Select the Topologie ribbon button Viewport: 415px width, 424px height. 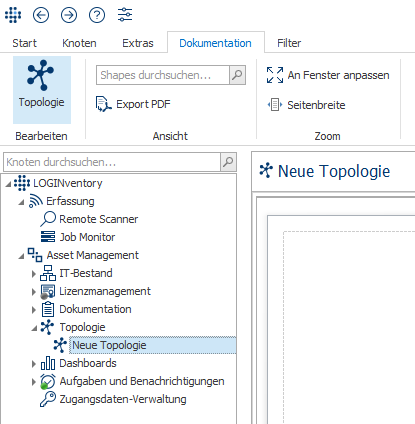pos(42,90)
